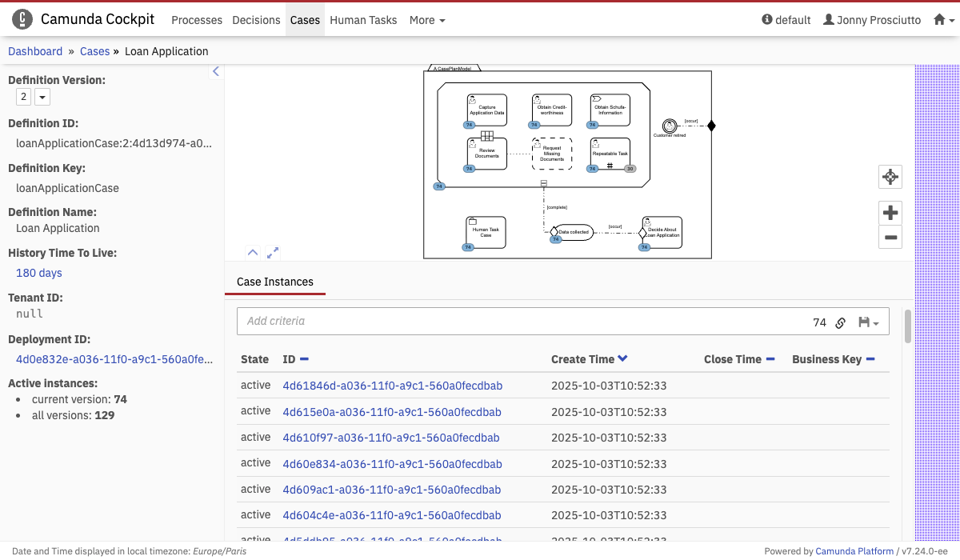The width and height of the screenshot is (960, 560).
Task: Click the Add criteria search field
Action: (x=520, y=321)
